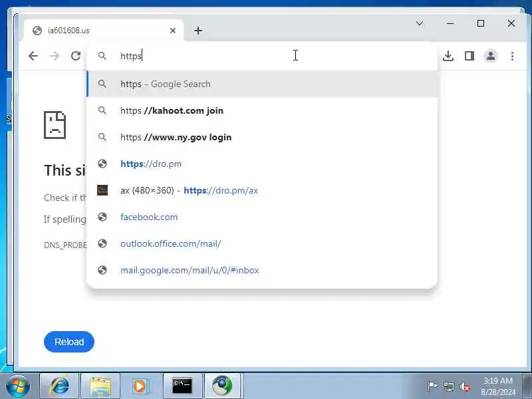Click the tab's globe favicon
The image size is (532, 399).
(37, 31)
